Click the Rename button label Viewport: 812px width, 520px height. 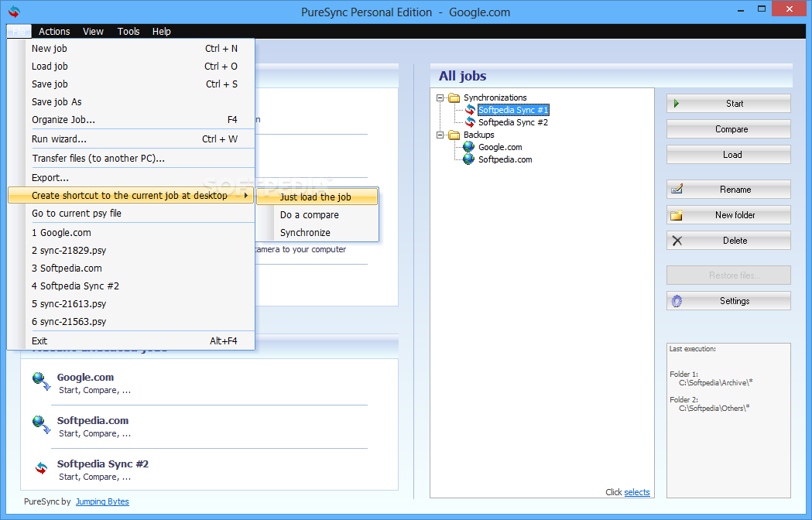tap(735, 190)
